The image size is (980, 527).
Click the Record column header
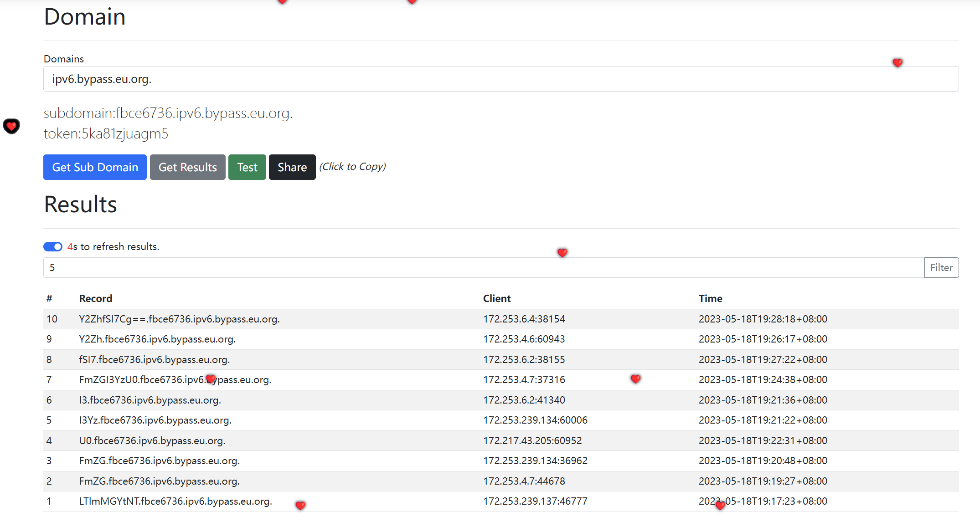tap(95, 298)
